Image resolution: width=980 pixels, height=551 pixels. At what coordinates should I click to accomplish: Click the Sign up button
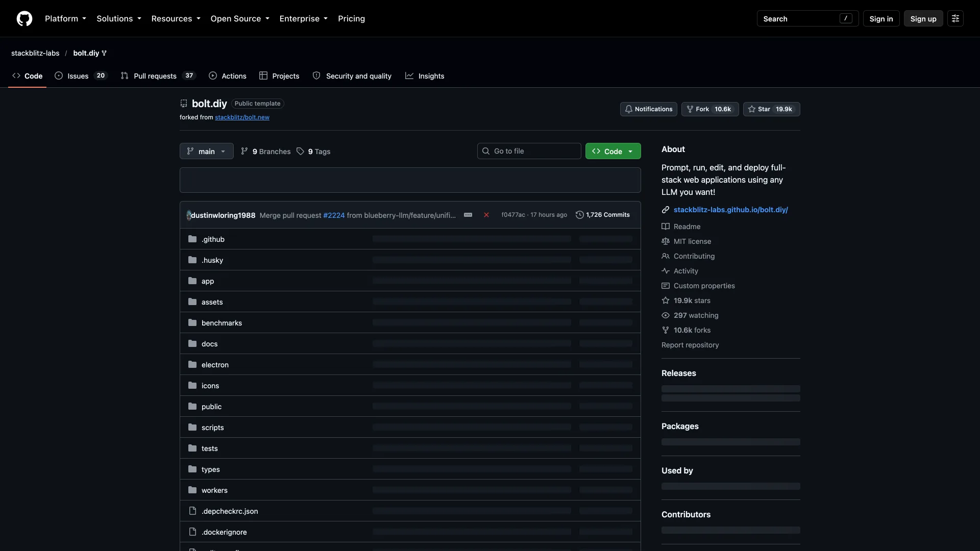click(x=923, y=19)
